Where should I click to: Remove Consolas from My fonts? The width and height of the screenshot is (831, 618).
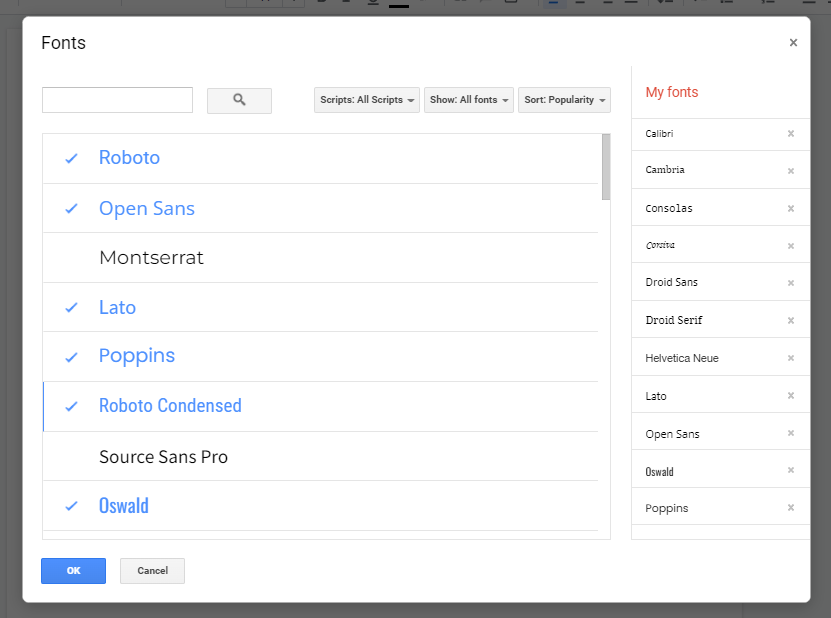[790, 208]
